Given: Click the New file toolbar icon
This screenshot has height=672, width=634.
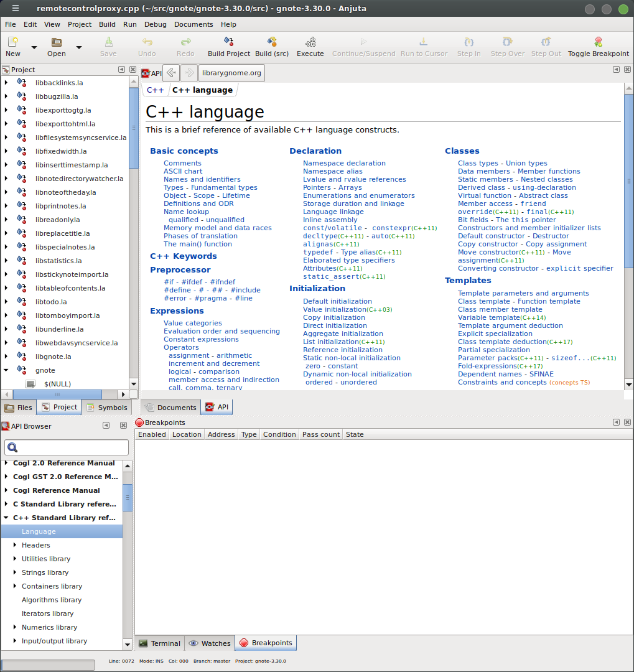Looking at the screenshot, I should (13, 42).
